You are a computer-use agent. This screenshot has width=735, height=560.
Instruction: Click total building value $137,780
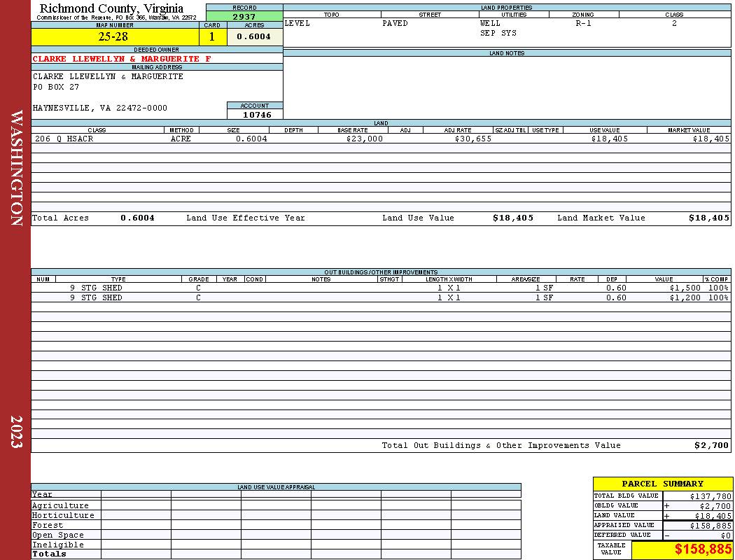coord(710,496)
